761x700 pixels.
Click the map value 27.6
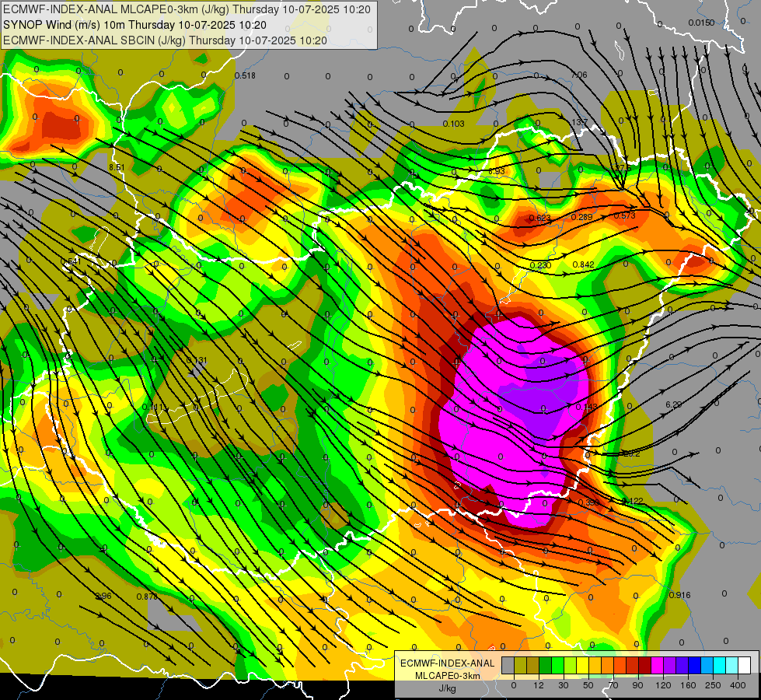click(x=623, y=167)
